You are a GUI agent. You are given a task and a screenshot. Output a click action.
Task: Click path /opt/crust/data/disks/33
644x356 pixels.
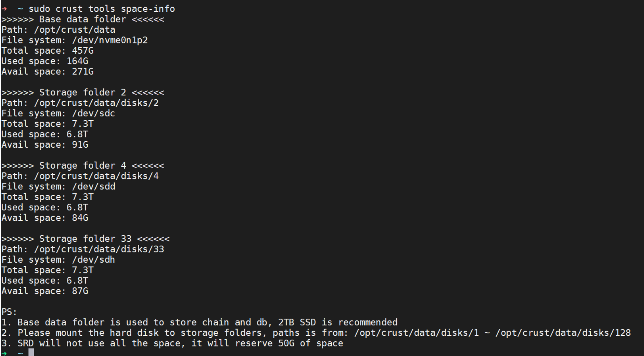coord(99,249)
